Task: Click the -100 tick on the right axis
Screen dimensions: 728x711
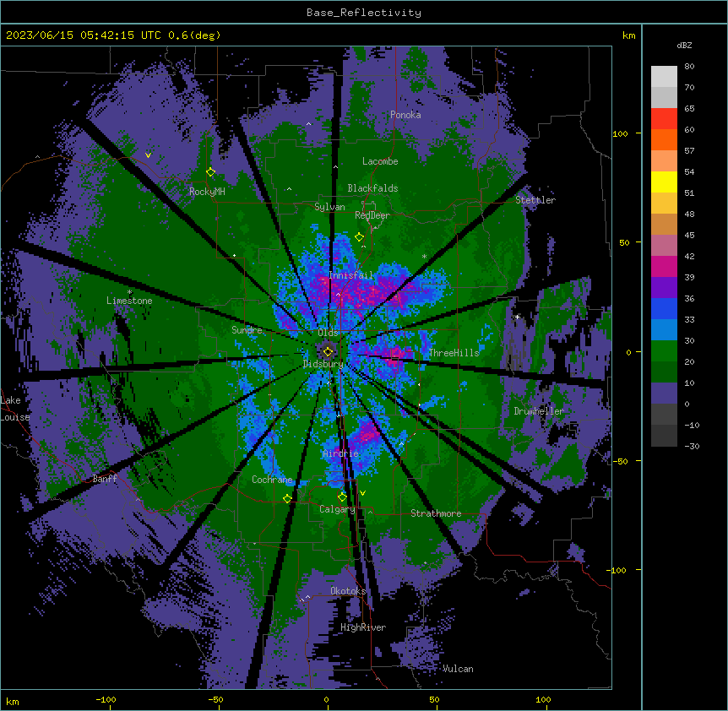Action: coord(617,570)
